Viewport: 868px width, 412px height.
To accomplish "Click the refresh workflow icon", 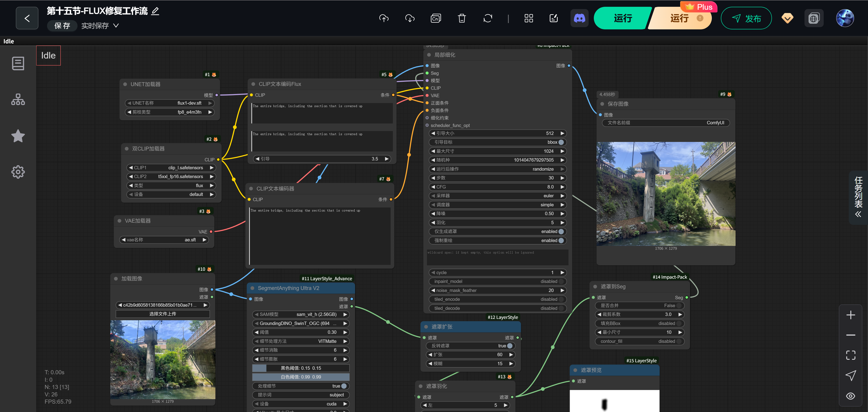I will [x=488, y=18].
